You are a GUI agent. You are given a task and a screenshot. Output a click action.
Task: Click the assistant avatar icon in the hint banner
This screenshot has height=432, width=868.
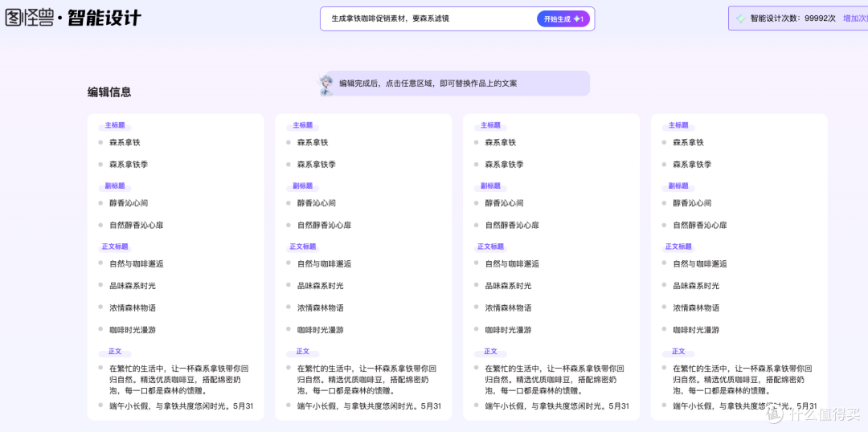coord(325,84)
